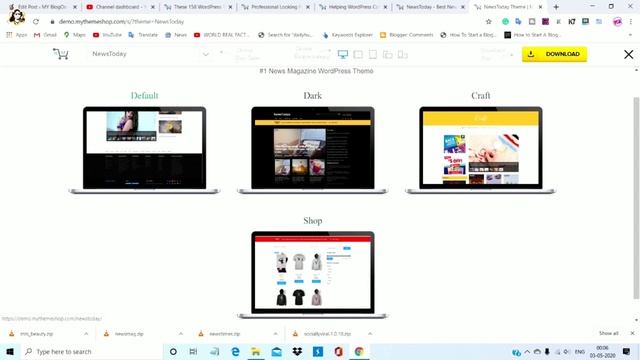Screen dimensions: 640x360
Task: Click the page's vertical scrollbar thumb
Action: [x=636, y=198]
